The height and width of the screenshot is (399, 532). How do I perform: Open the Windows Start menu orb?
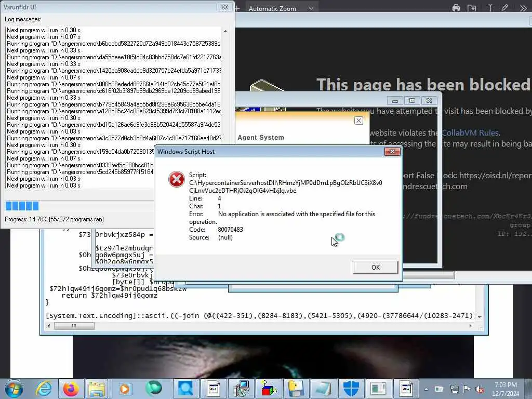[14, 389]
